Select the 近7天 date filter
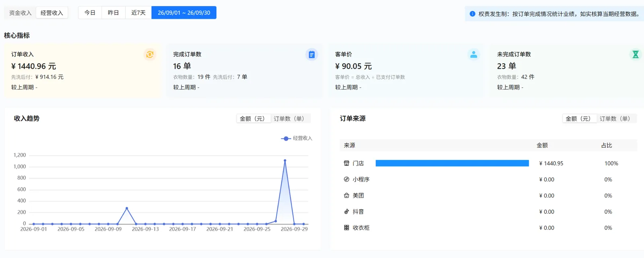 138,13
